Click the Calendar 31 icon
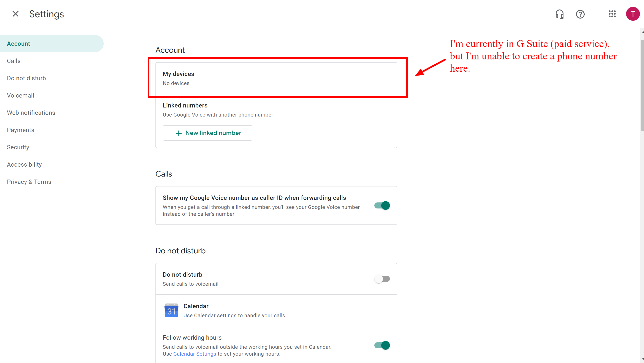Viewport: 644px width, 363px height. tap(171, 311)
